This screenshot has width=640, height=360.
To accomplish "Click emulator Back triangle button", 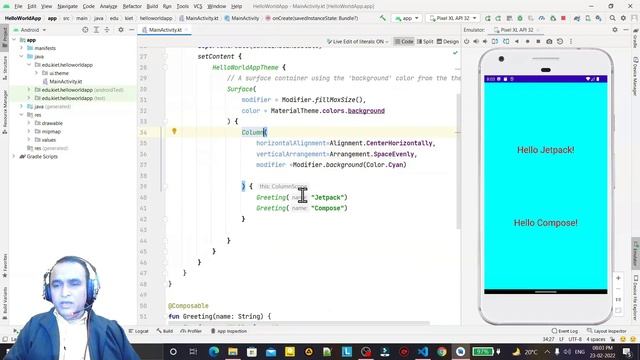I will point(517,41).
